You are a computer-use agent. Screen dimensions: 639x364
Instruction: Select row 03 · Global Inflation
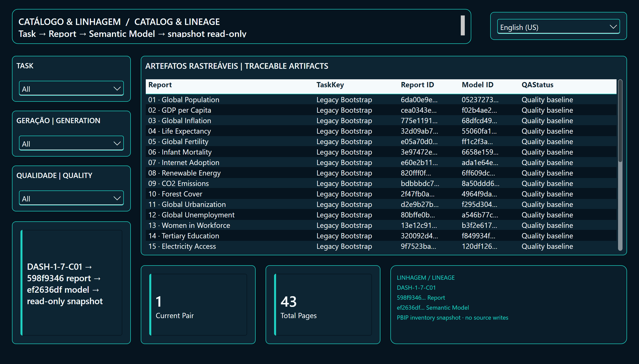click(x=381, y=121)
